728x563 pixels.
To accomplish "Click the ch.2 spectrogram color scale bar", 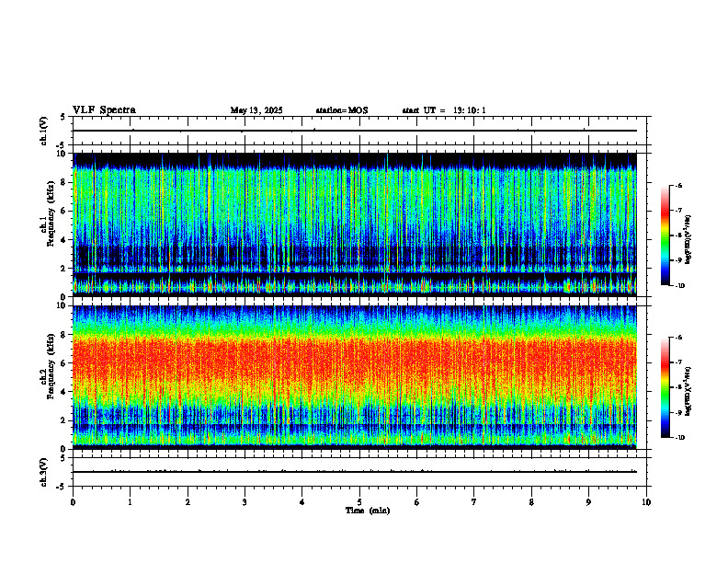I will pyautogui.click(x=665, y=387).
